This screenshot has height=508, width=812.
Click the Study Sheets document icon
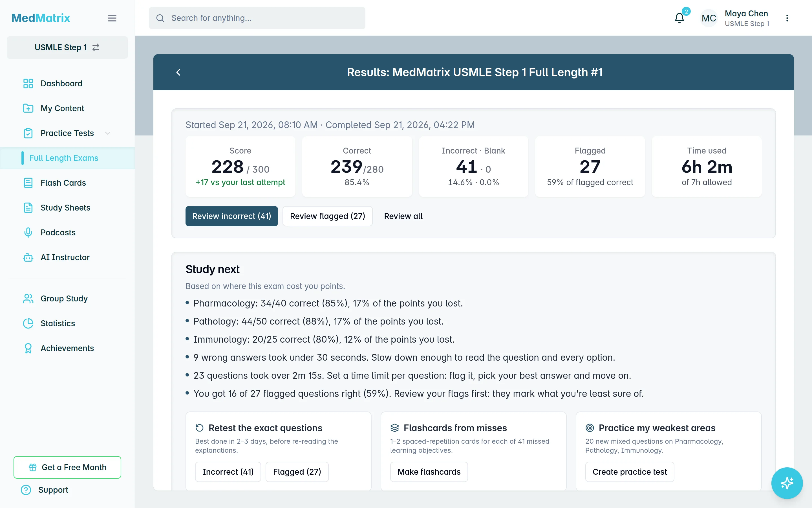(28, 208)
